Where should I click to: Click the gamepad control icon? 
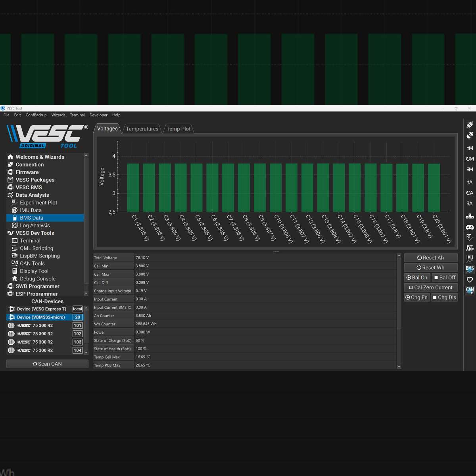(470, 227)
